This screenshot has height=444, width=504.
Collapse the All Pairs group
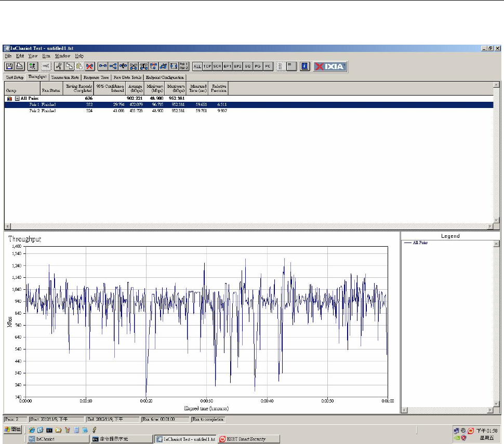(x=17, y=98)
